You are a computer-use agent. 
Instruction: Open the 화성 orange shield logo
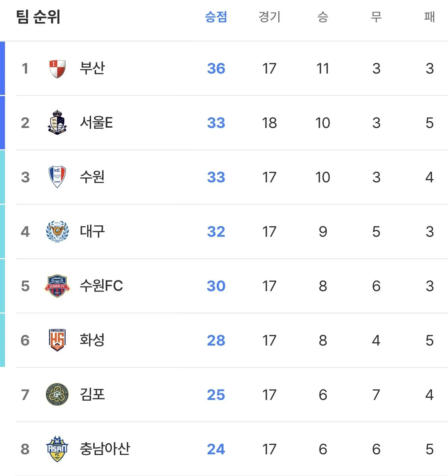pos(57,340)
